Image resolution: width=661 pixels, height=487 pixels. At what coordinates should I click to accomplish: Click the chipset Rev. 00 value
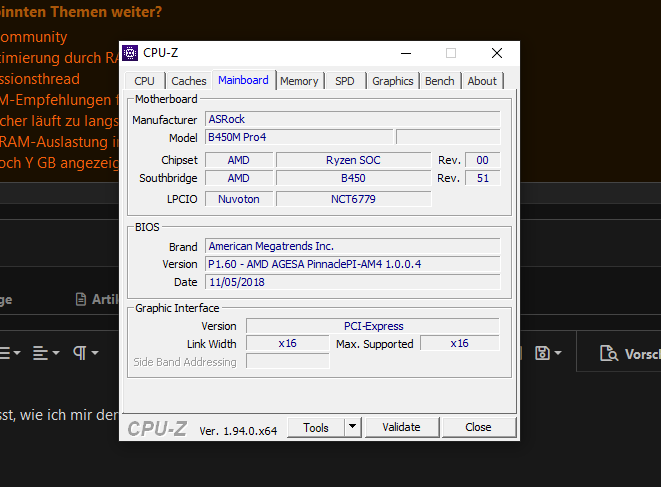pos(483,160)
